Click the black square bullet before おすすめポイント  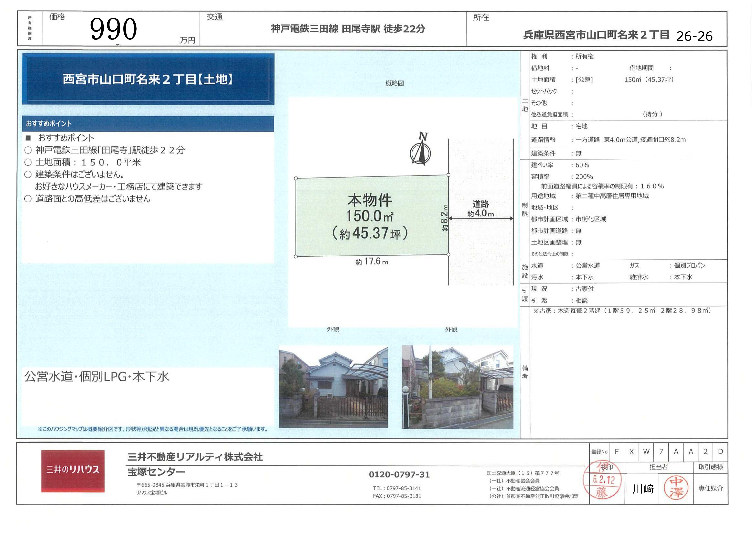point(28,138)
